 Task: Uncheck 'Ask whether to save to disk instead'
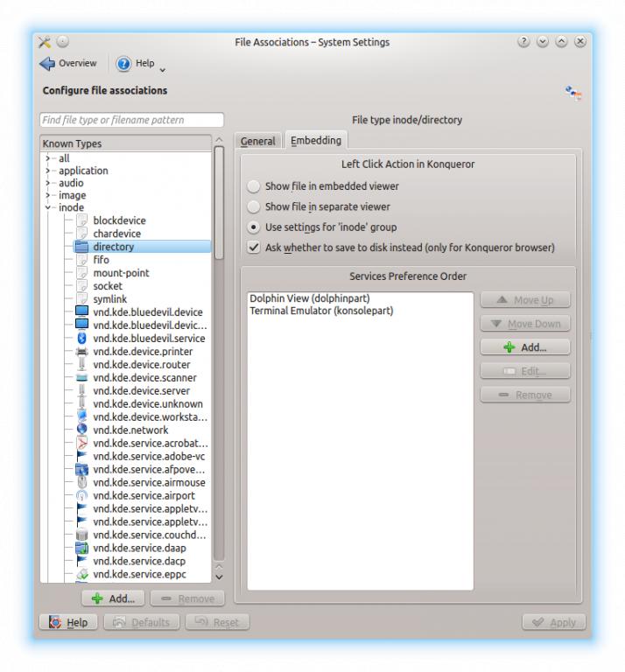254,248
